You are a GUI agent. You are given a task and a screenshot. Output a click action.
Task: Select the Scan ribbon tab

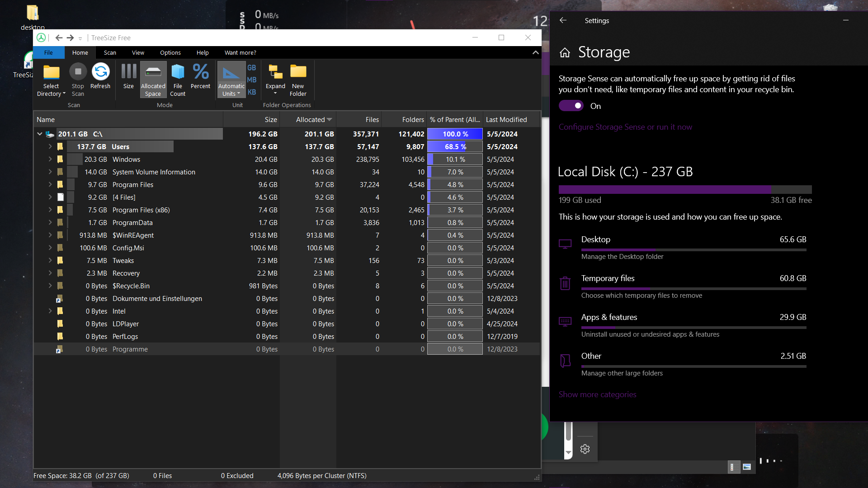(x=110, y=52)
